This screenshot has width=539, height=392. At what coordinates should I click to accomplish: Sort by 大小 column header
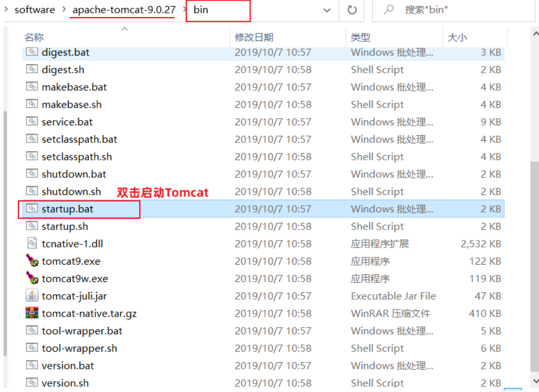click(x=457, y=37)
